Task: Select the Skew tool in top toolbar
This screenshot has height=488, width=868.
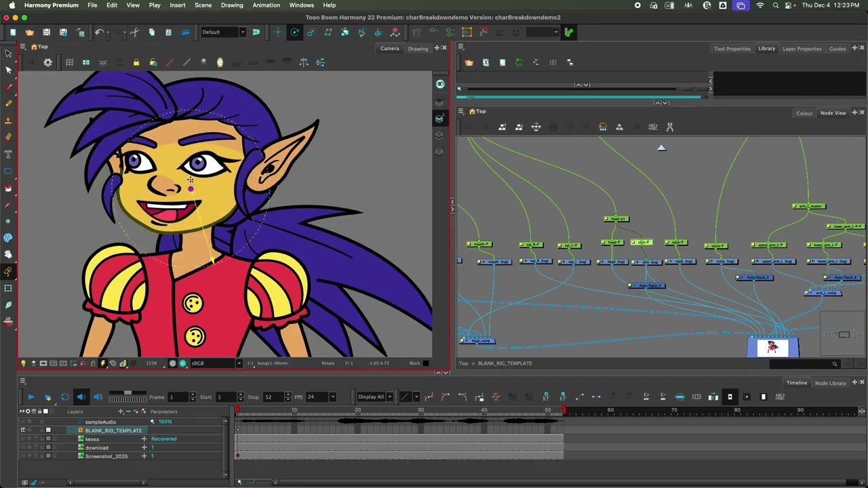Action: click(x=328, y=32)
